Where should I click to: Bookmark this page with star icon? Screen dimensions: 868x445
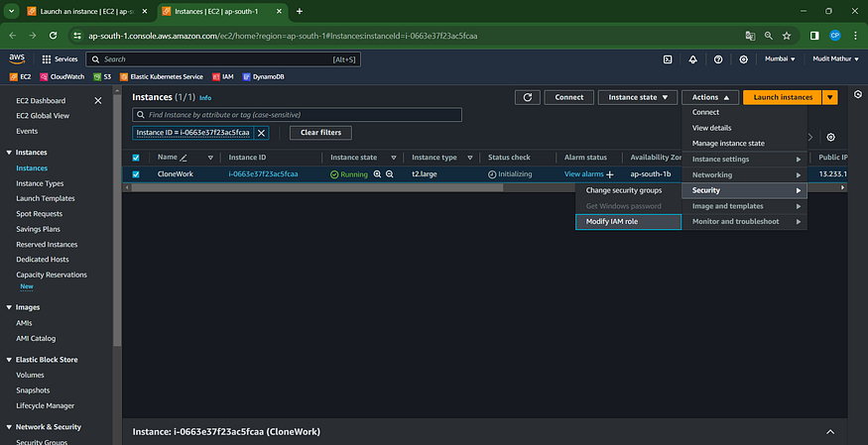tap(787, 36)
